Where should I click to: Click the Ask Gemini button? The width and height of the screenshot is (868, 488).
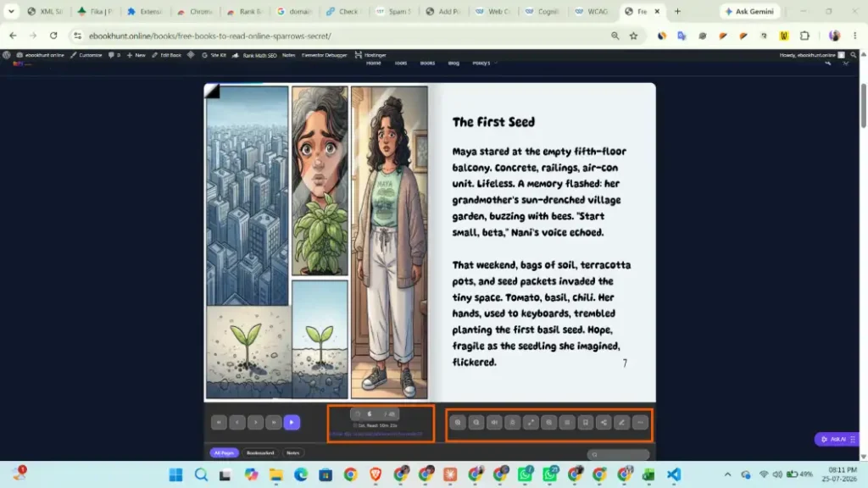(x=749, y=11)
